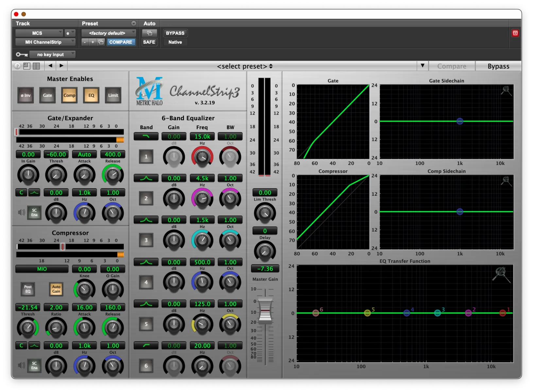Viewport: 533px width, 392px height.
Task: Click Gate Sidechain zoom magnifier icon
Action: click(506, 91)
